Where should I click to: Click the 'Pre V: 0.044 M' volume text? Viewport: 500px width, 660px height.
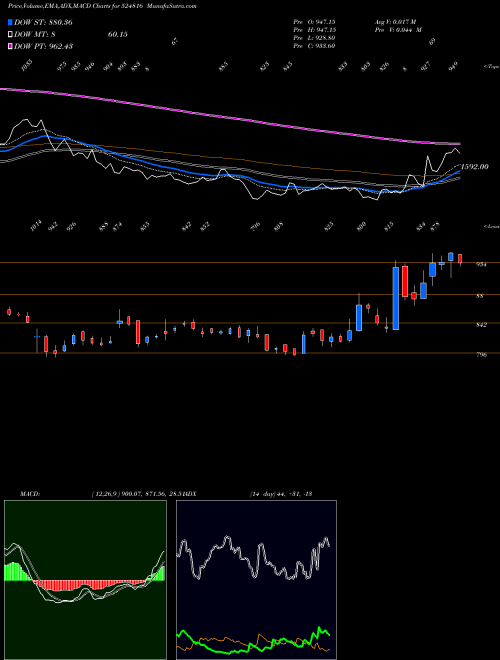tap(399, 30)
